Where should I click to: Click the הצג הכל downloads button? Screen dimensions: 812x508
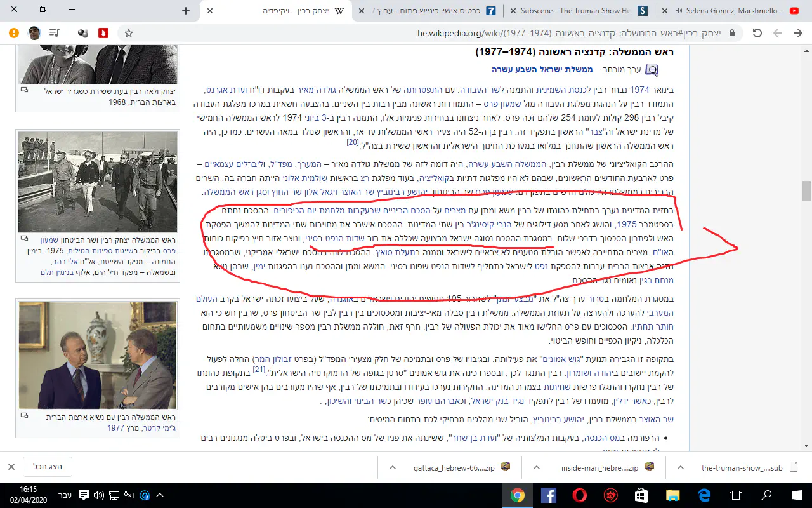pos(48,467)
